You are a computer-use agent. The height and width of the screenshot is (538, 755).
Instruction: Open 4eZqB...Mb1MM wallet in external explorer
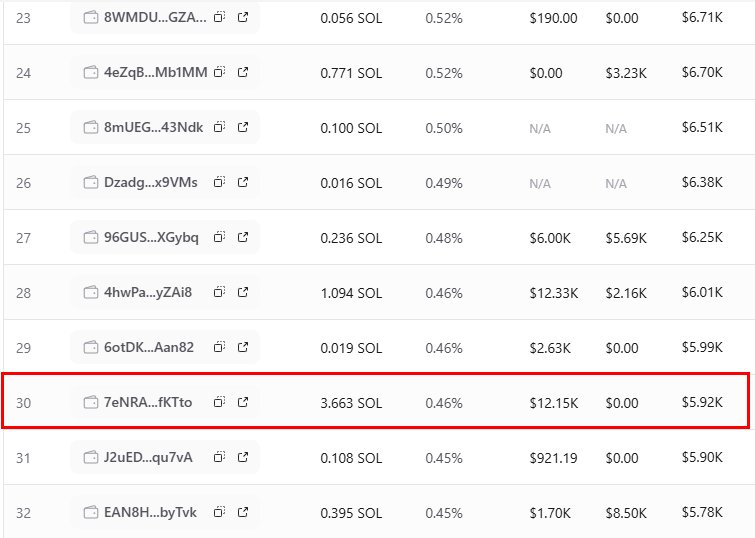point(243,72)
